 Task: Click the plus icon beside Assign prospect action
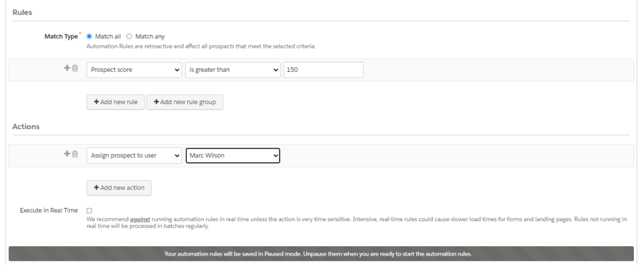(x=68, y=154)
